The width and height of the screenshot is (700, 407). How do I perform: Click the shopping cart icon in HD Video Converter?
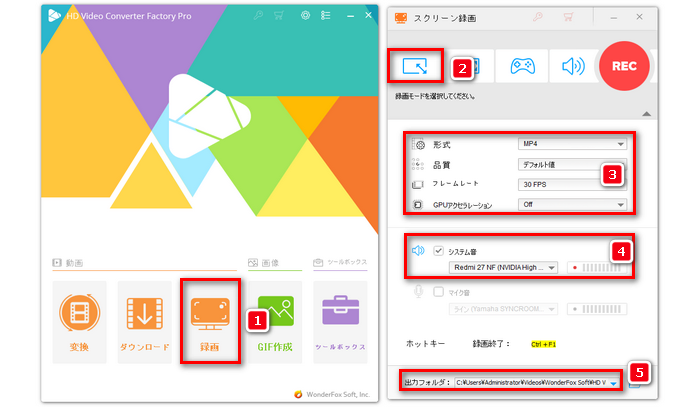click(x=279, y=16)
